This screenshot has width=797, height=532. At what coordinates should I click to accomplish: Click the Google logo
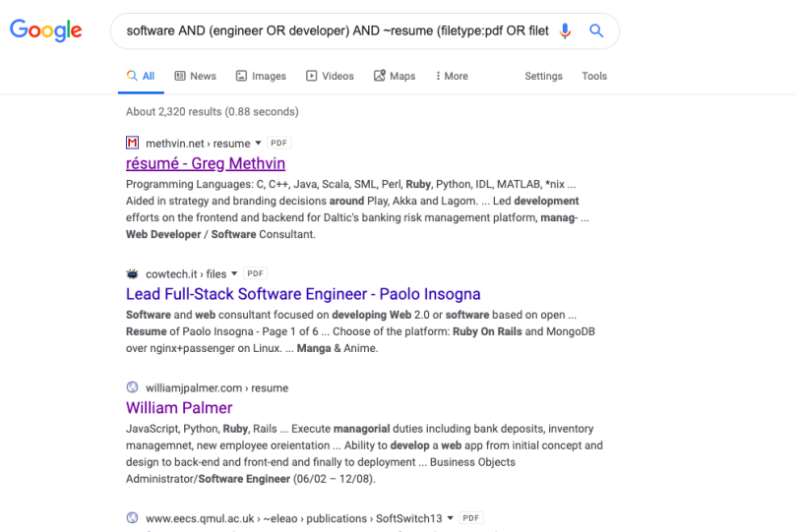pos(45,30)
